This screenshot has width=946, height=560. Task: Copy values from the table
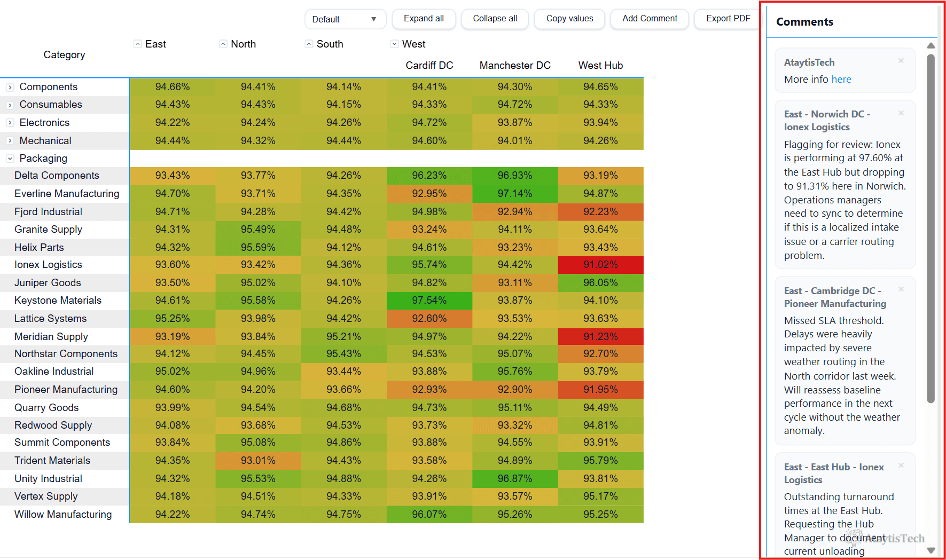click(569, 19)
